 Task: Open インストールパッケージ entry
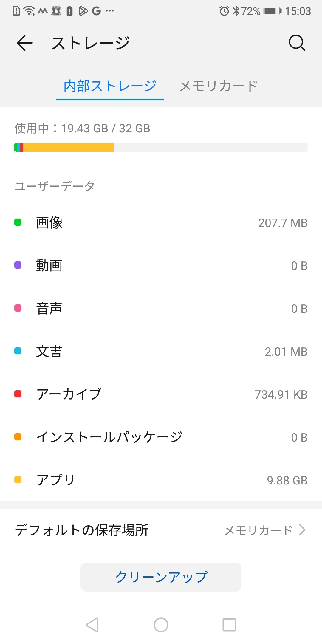point(161,437)
